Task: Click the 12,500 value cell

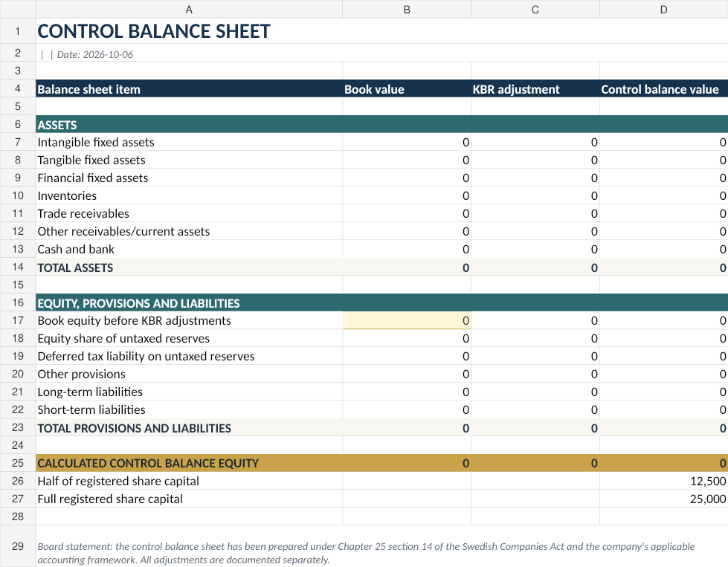Action: coord(664,481)
